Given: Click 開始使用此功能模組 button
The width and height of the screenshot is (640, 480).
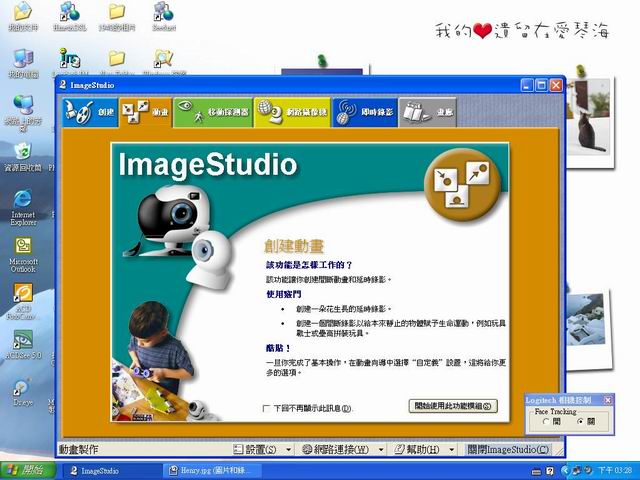Looking at the screenshot, I should 453,406.
